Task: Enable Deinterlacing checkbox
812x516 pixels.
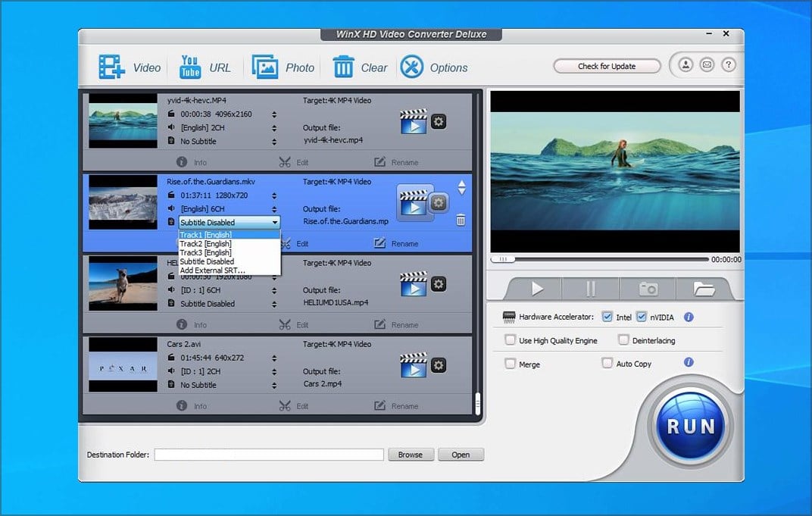Action: point(623,340)
